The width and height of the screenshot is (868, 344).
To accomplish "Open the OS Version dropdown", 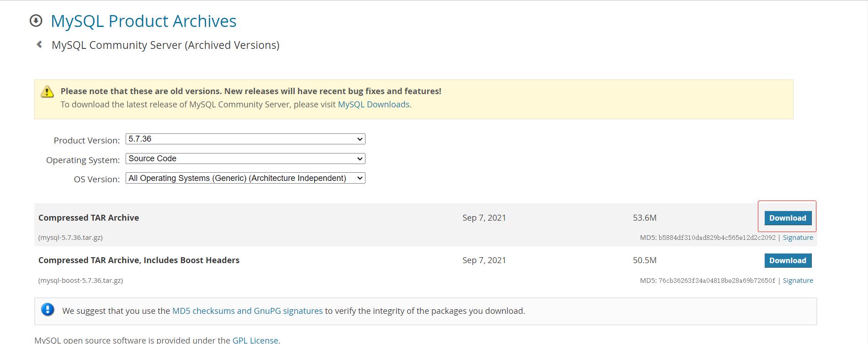I will pos(245,178).
